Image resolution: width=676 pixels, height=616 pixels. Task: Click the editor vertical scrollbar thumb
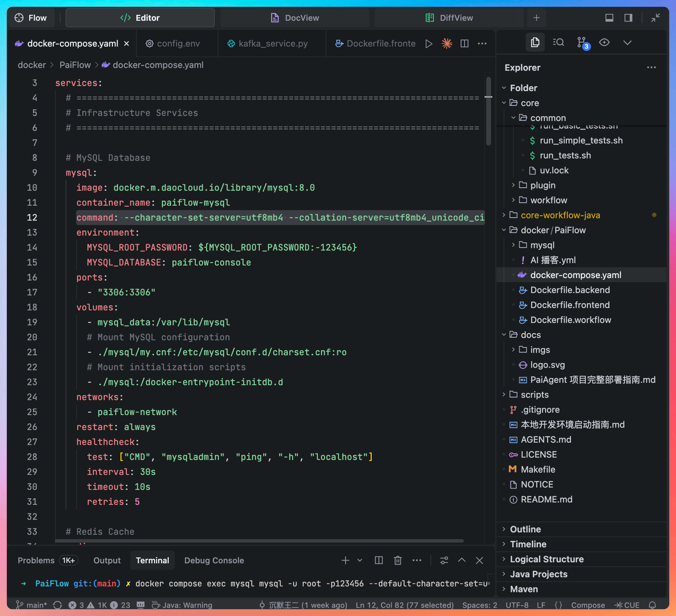click(x=489, y=111)
